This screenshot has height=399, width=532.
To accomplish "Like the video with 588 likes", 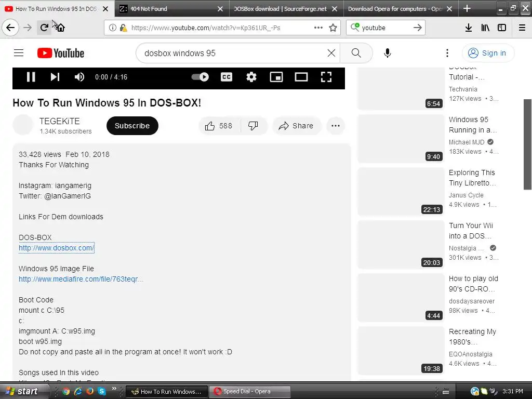I will pyautogui.click(x=219, y=126).
